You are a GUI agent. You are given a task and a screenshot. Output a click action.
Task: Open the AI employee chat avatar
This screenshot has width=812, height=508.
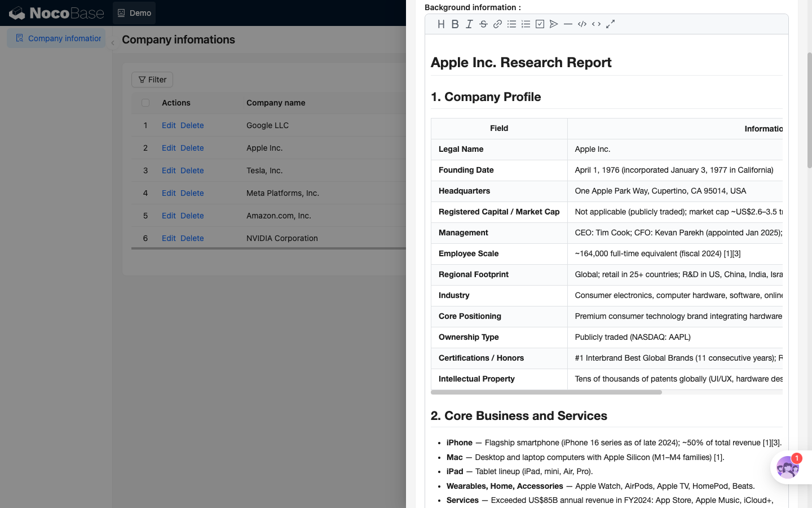787,467
